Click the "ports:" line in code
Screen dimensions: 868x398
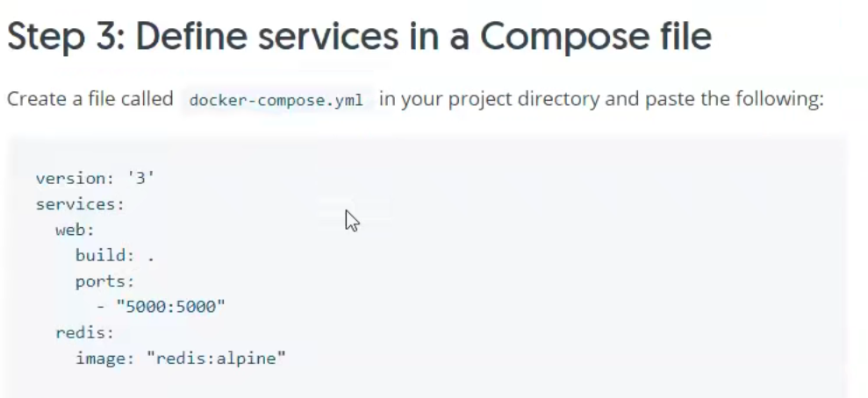coord(105,281)
